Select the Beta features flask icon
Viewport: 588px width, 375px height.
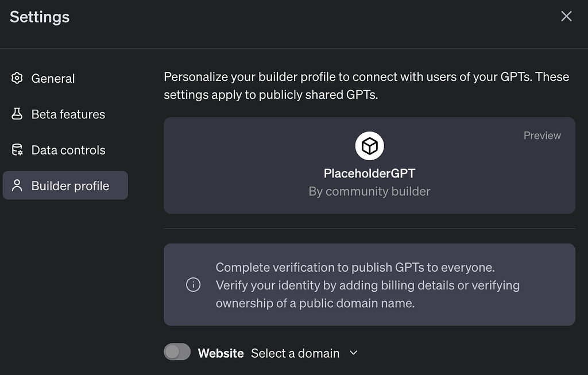(x=17, y=114)
